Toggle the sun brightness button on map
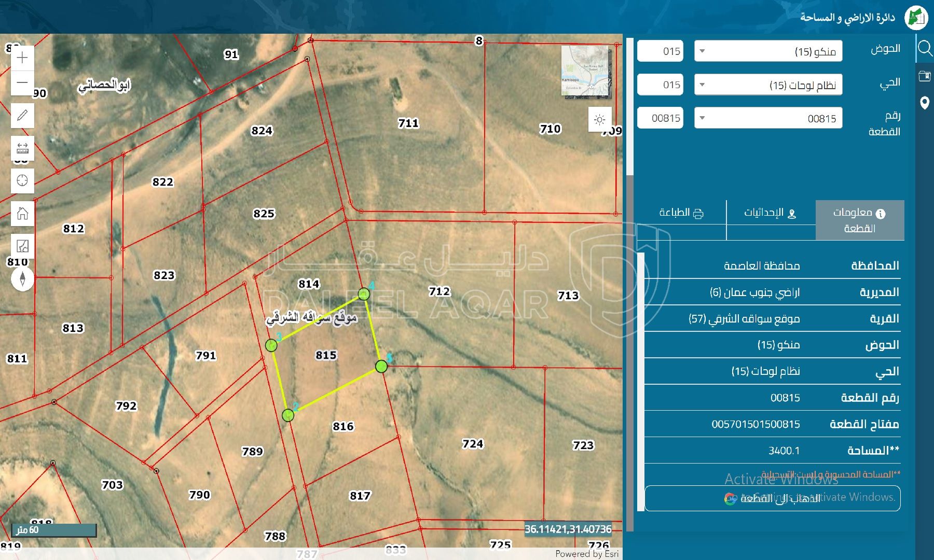The image size is (934, 560). click(599, 120)
